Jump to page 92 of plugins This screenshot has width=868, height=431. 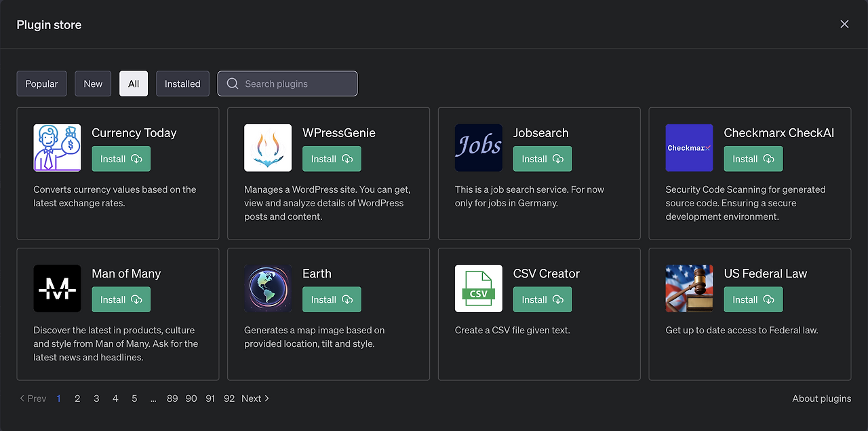(229, 398)
